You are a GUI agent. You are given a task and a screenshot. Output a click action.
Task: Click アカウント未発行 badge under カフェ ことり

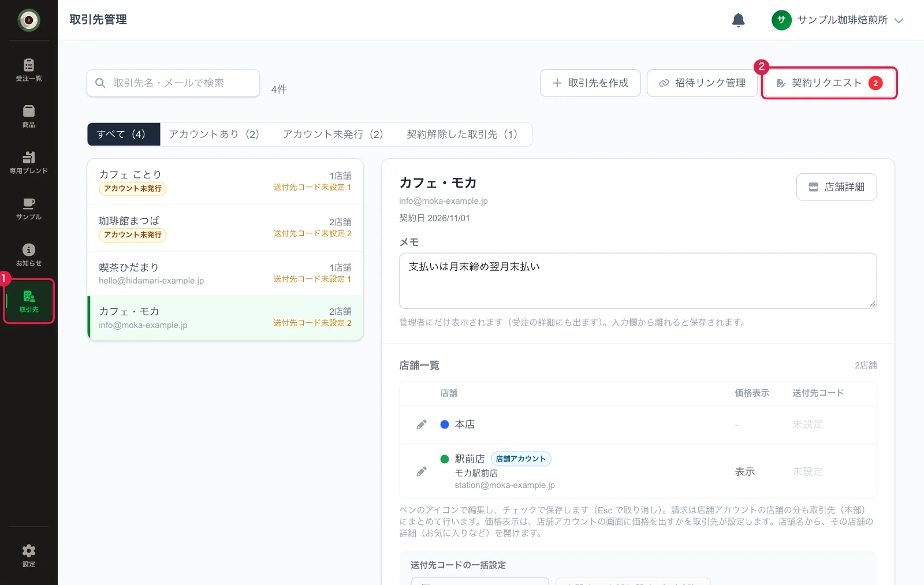(x=133, y=189)
